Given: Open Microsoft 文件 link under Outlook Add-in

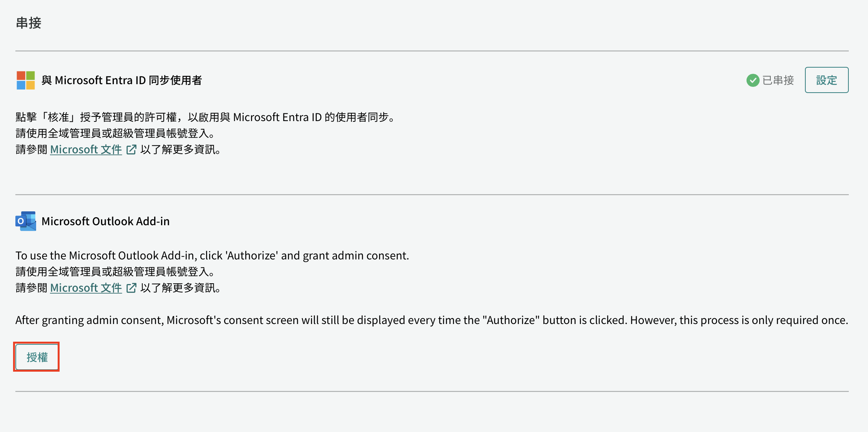Looking at the screenshot, I should [86, 288].
